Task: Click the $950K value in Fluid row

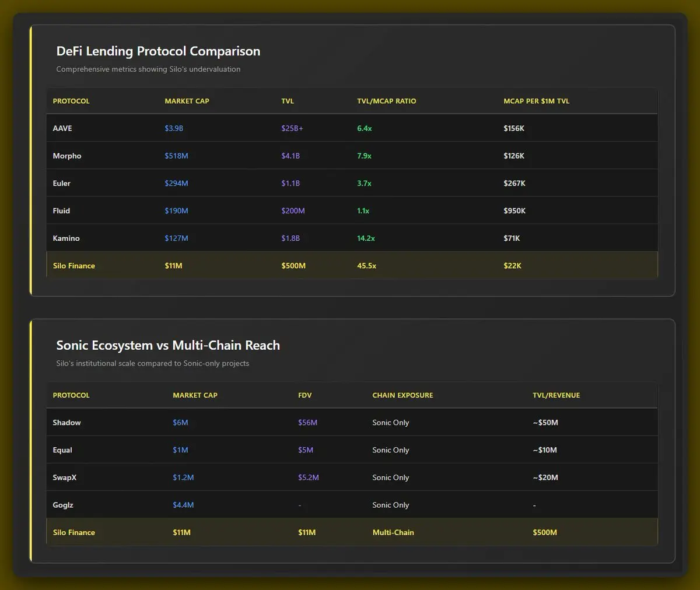Action: 514,210
